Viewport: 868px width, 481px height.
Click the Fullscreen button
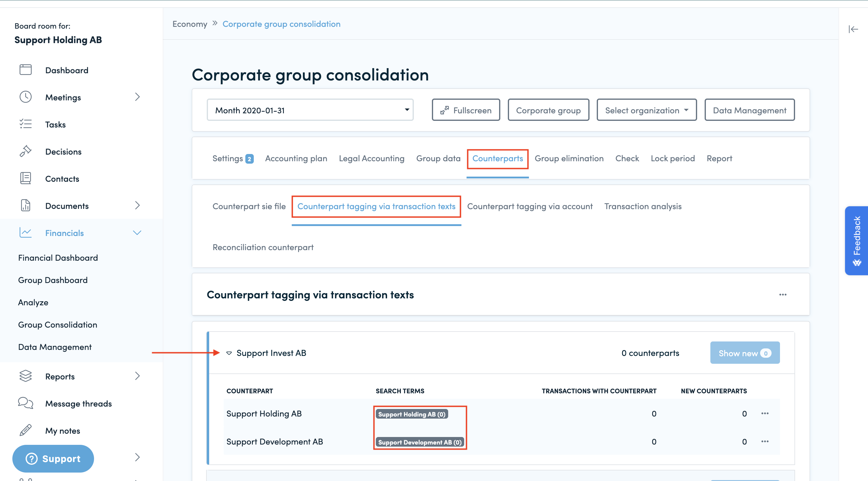[466, 110]
